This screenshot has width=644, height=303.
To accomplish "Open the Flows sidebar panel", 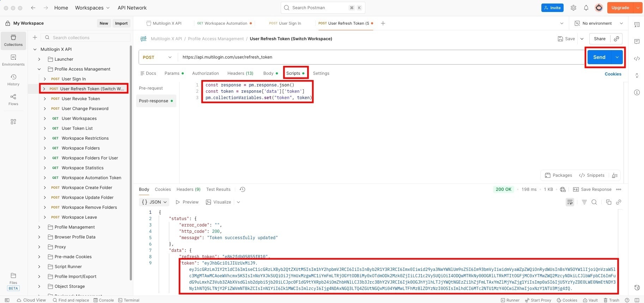I will pos(13,100).
